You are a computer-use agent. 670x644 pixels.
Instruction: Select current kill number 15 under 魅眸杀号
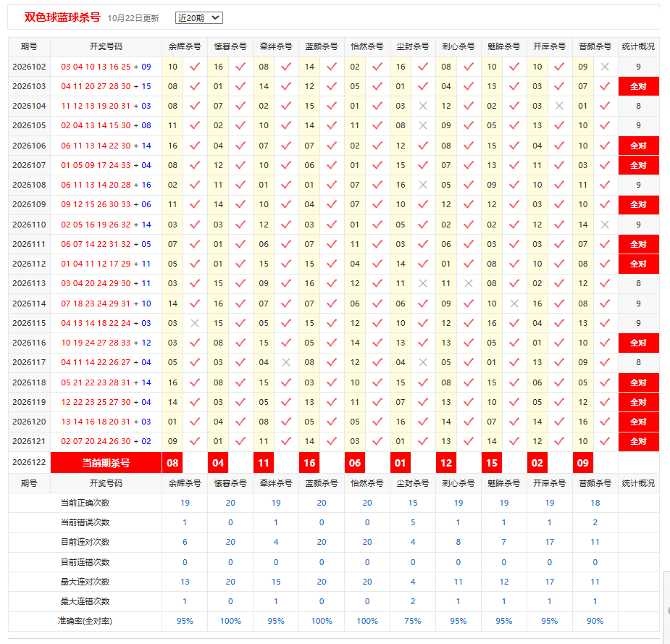click(492, 463)
